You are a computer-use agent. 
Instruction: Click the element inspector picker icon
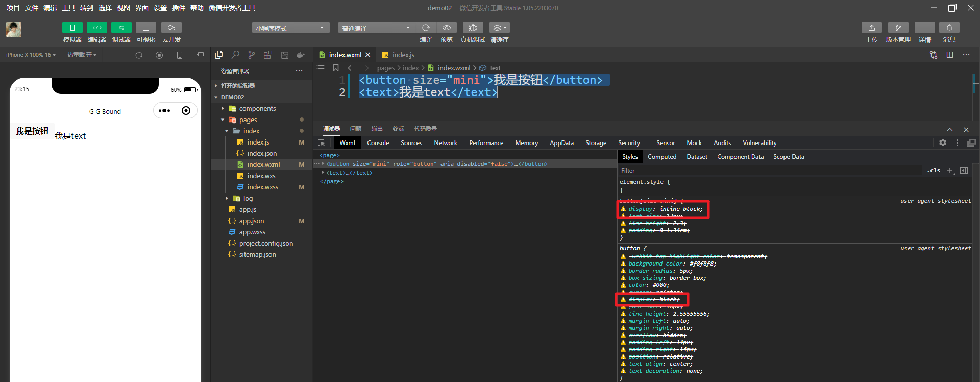321,143
